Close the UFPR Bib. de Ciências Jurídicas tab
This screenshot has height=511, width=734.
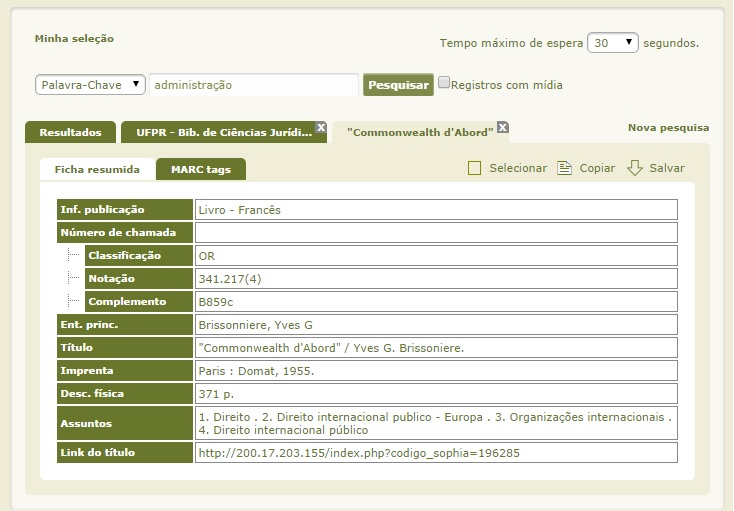[321, 127]
